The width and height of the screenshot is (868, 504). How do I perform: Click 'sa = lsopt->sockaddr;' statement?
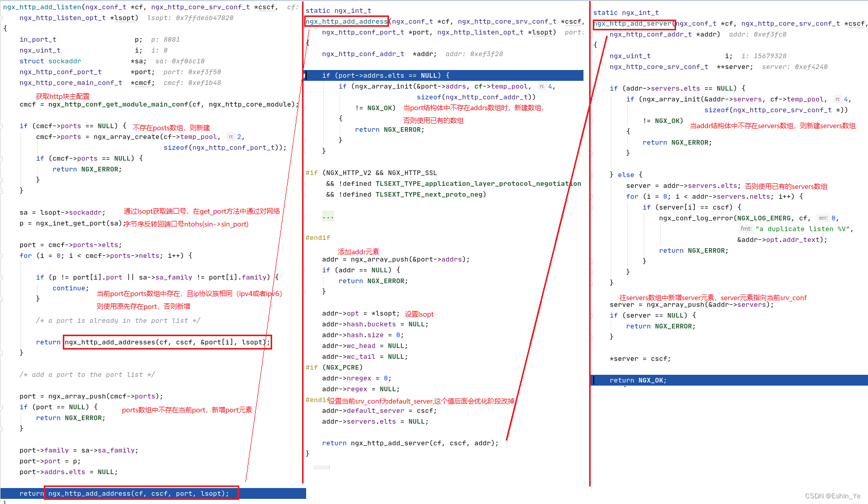(x=62, y=213)
